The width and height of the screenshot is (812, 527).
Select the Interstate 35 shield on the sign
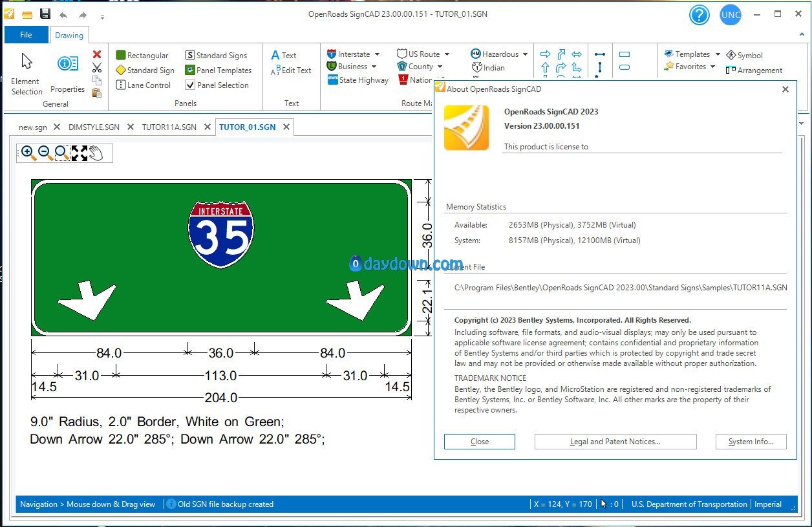(221, 233)
